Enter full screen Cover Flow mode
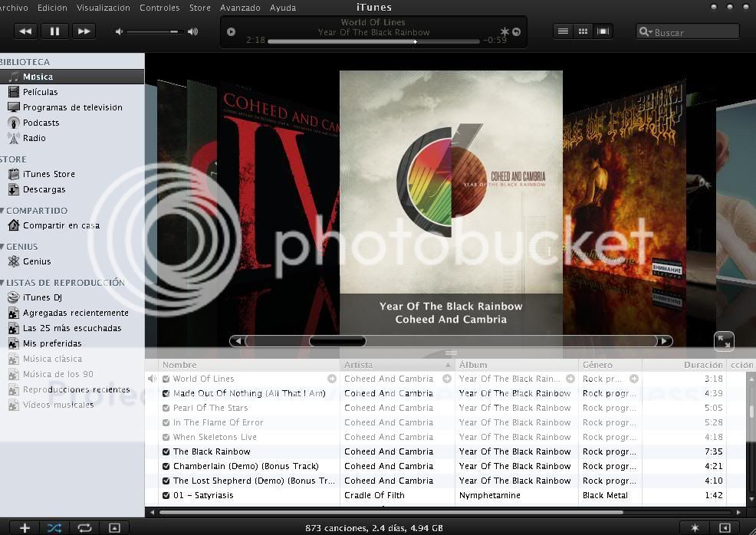 [723, 341]
